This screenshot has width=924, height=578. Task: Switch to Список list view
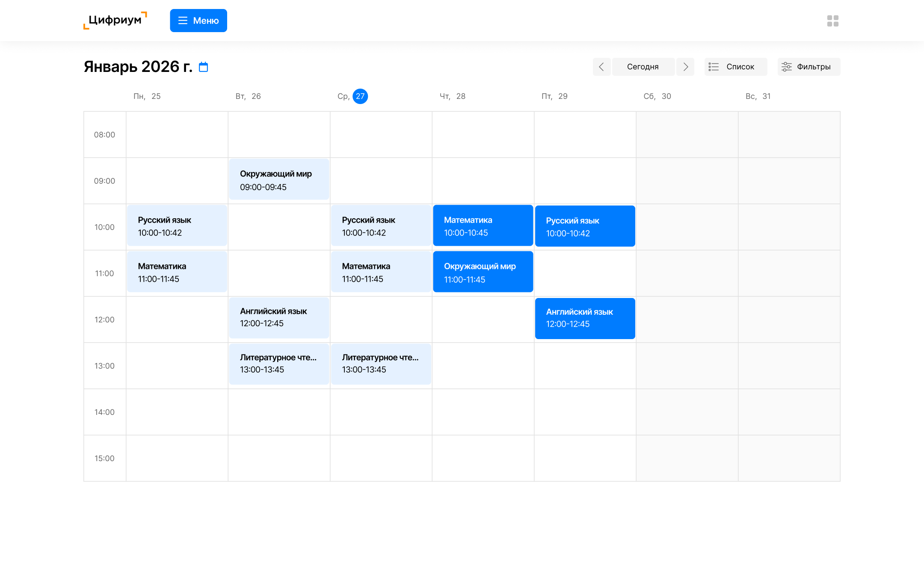click(x=735, y=67)
